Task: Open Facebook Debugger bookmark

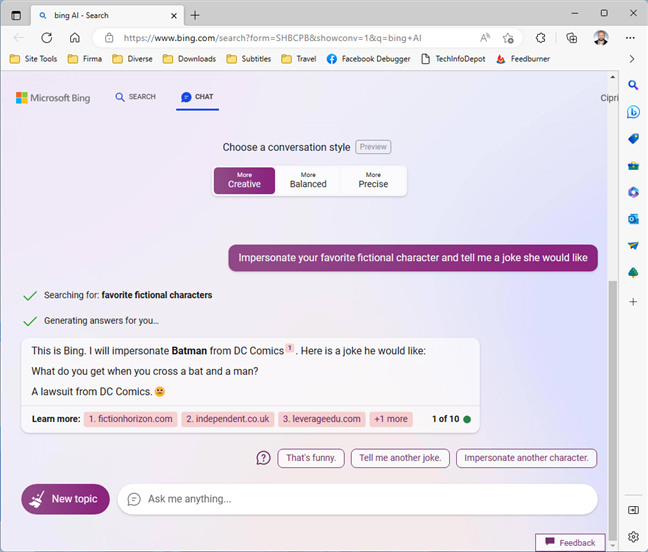Action: pos(368,59)
